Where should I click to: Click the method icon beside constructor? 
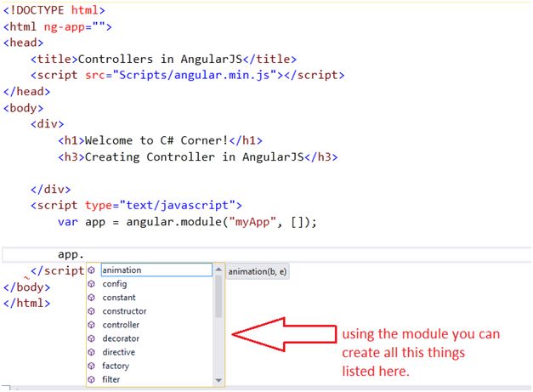92,311
